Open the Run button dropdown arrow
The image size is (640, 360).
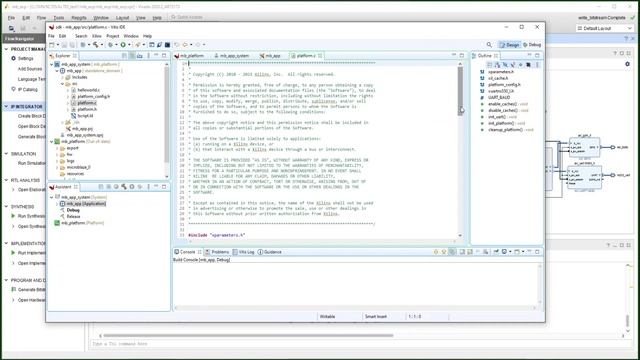[129, 45]
